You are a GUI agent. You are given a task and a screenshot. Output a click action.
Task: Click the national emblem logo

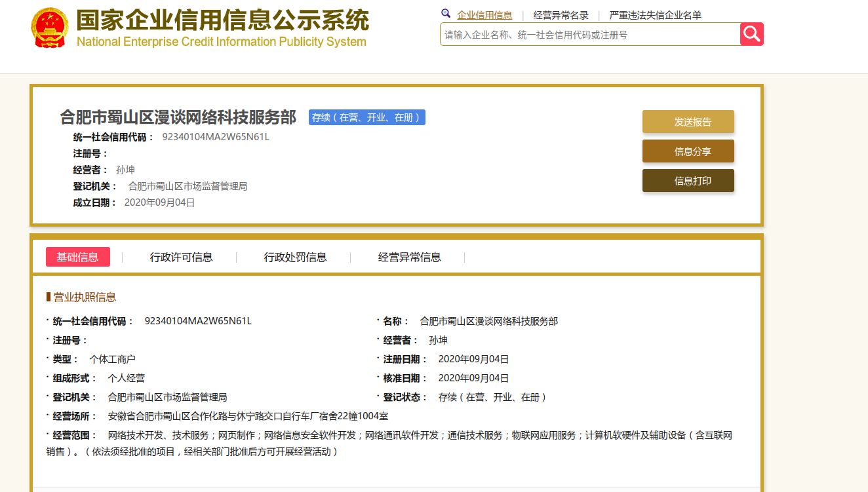click(x=49, y=28)
